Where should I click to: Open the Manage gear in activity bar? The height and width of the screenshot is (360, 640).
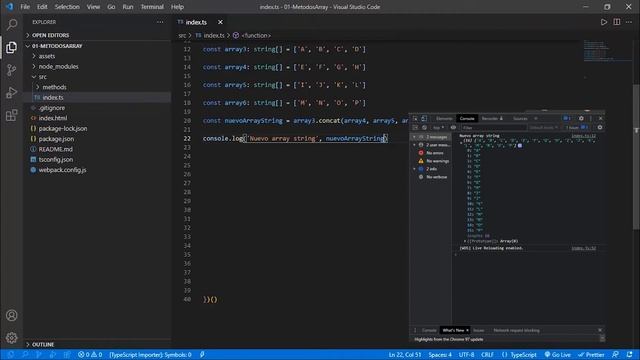coord(11,338)
